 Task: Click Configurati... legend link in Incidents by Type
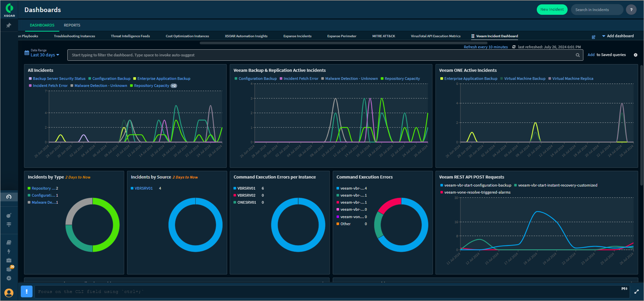pos(44,195)
